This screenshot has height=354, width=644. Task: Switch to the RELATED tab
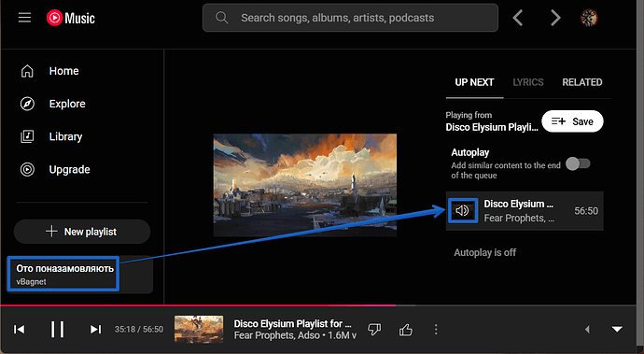point(582,82)
